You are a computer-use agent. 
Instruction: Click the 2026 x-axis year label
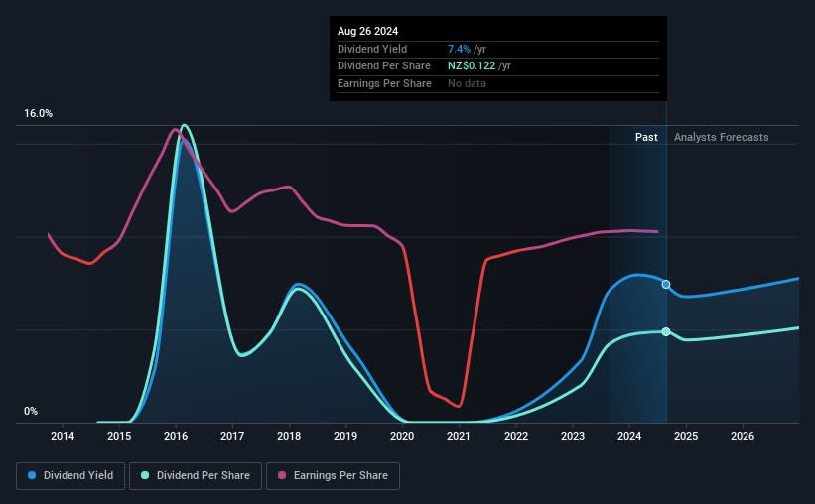pos(743,436)
